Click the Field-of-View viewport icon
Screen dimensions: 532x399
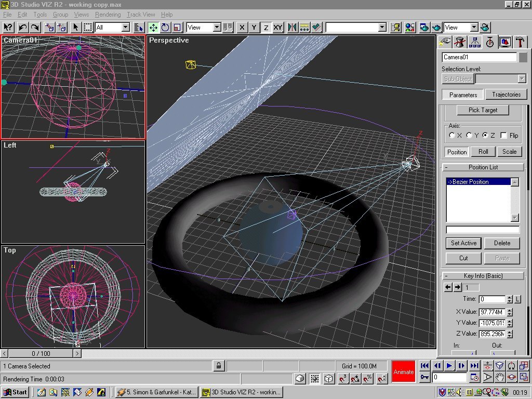pos(487,377)
